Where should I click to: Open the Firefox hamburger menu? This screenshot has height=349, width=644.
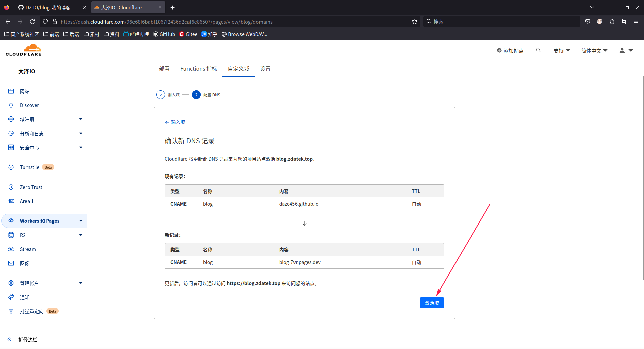[636, 22]
